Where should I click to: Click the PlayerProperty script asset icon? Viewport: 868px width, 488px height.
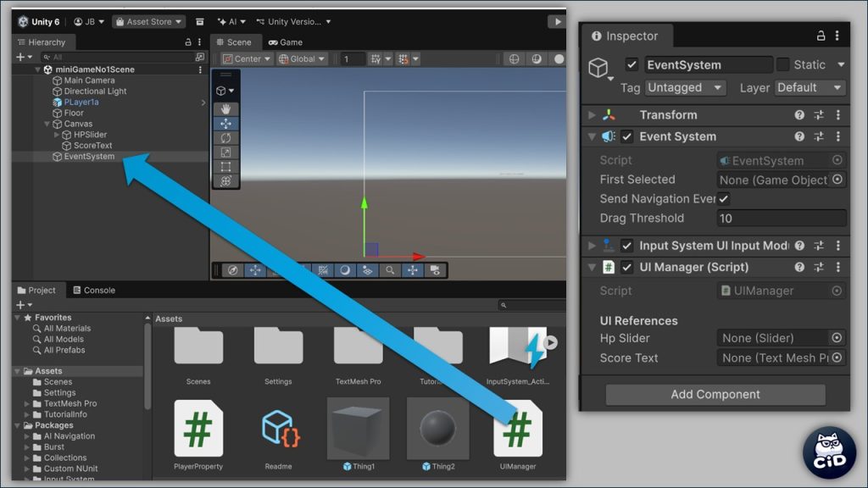tap(198, 429)
